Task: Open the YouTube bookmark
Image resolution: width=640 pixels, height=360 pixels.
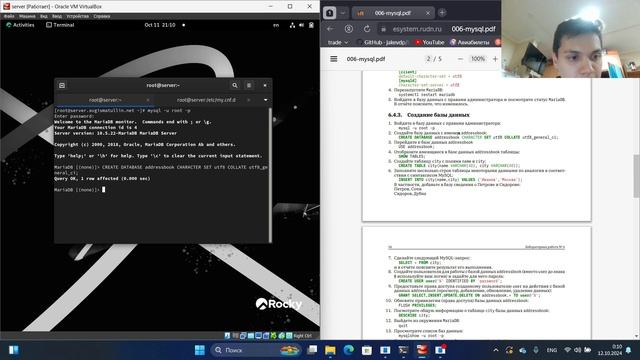Action: [x=429, y=42]
